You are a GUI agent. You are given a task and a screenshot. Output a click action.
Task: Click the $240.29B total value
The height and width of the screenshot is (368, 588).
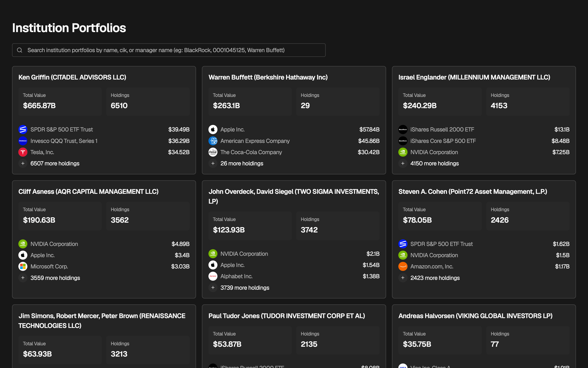click(x=420, y=106)
